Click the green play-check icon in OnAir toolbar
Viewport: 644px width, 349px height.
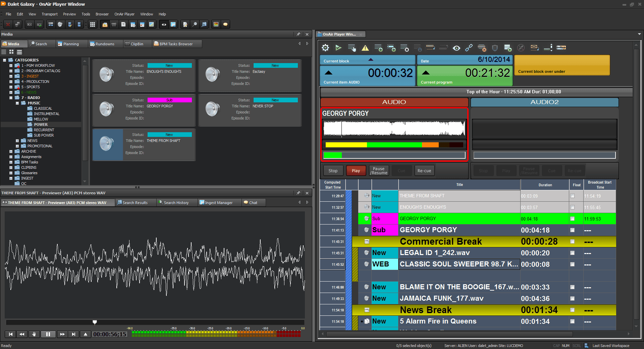(x=338, y=48)
